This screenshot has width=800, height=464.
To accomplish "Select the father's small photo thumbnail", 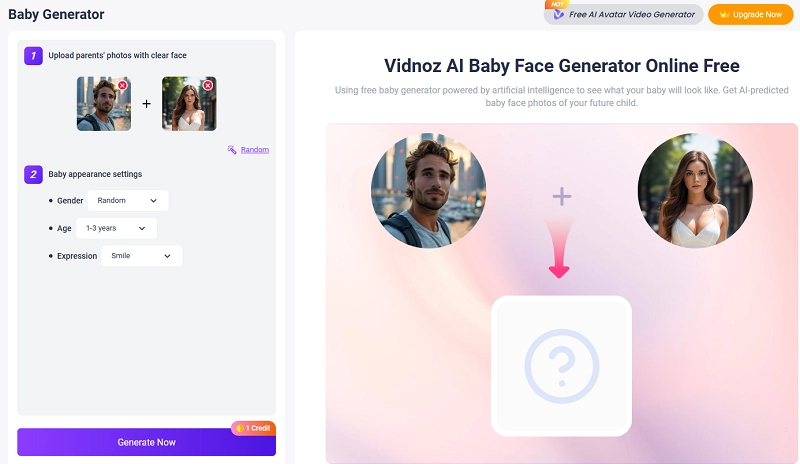I will 102,106.
